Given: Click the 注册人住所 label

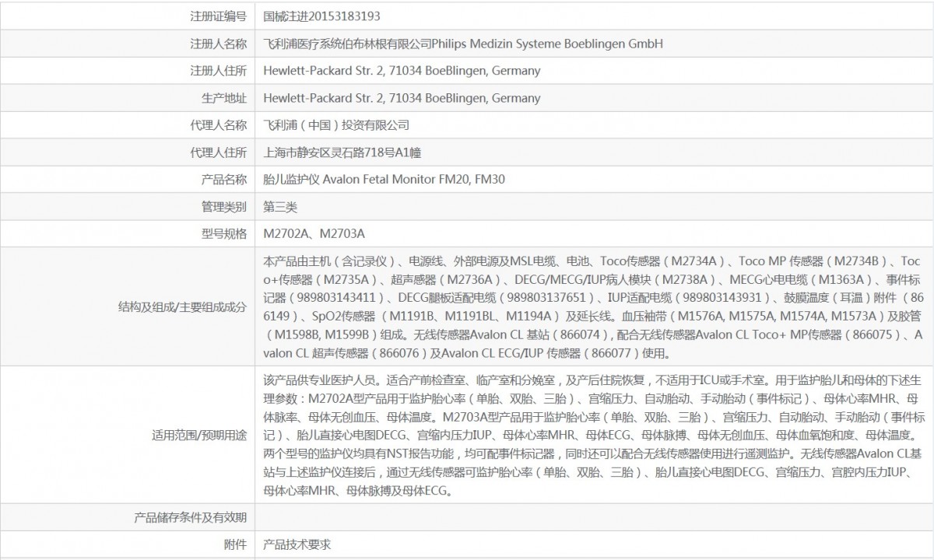Looking at the screenshot, I should click(218, 71).
